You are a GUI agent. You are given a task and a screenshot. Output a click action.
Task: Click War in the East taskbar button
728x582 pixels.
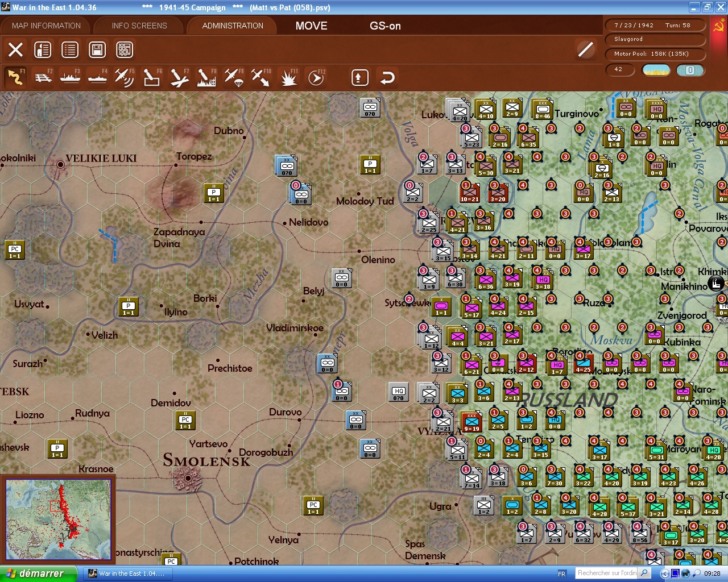[127, 573]
